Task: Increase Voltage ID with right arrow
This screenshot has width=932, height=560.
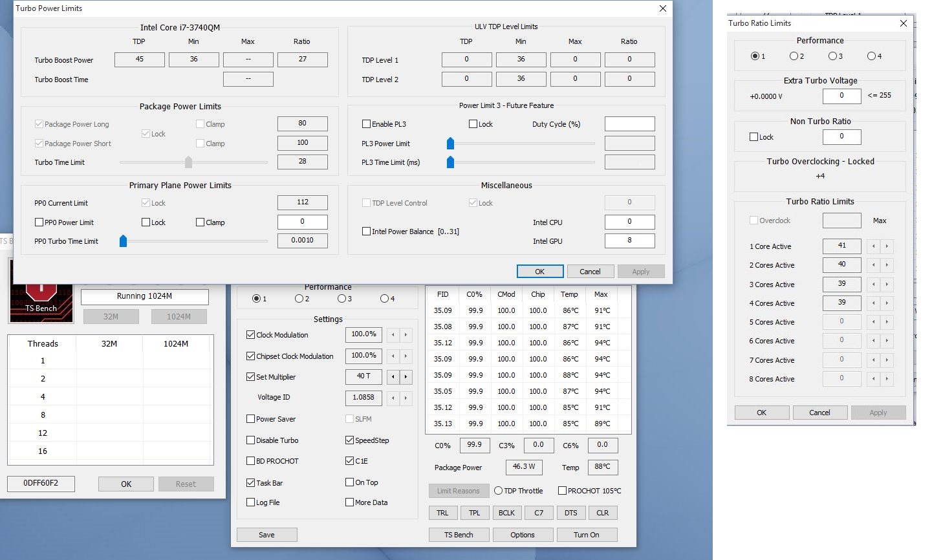Action: click(x=406, y=398)
